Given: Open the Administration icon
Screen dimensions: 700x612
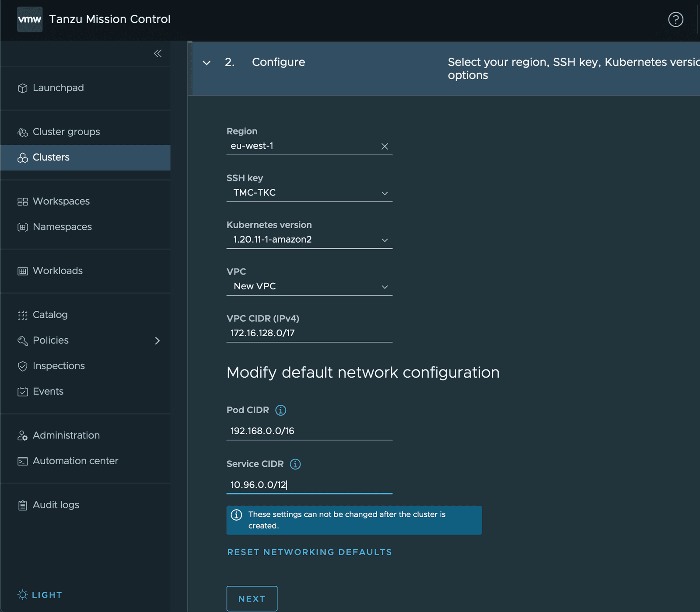Looking at the screenshot, I should click(22, 435).
